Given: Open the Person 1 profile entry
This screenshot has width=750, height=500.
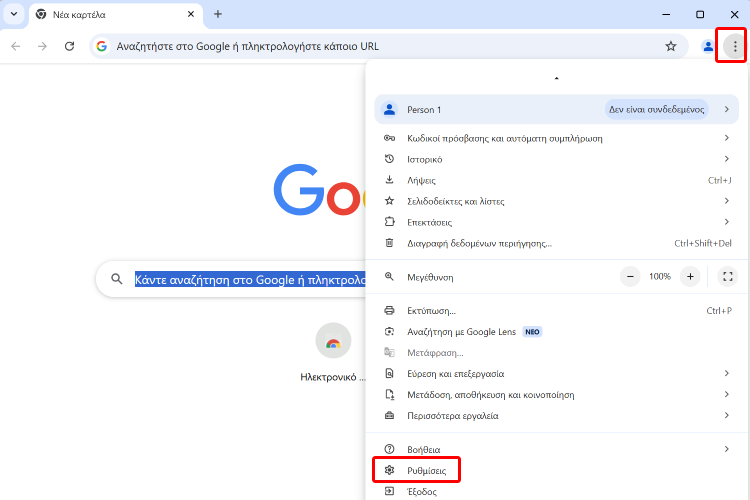Looking at the screenshot, I should coord(556,110).
